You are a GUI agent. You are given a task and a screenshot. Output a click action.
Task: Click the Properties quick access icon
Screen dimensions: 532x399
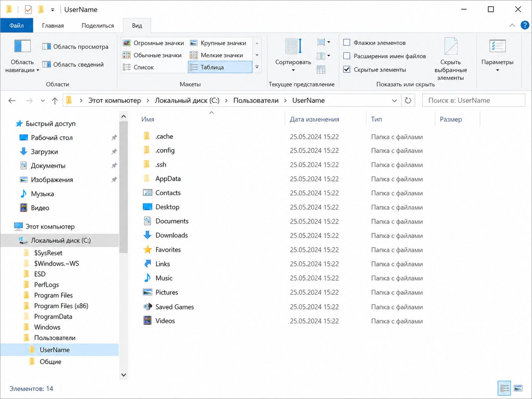click(28, 10)
